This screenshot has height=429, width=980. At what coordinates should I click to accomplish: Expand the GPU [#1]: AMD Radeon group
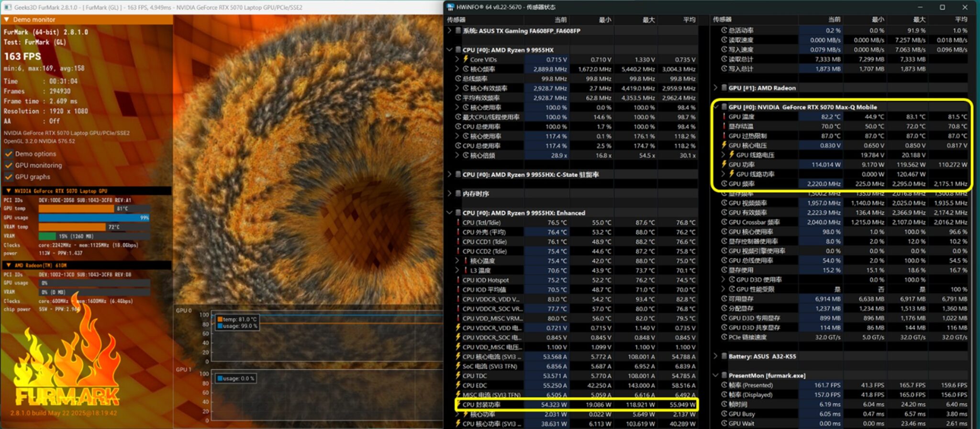click(x=715, y=88)
